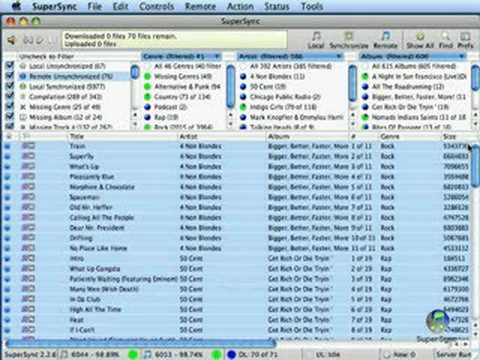Uncheck the Compilation filter checkbox
The height and width of the screenshot is (360, 480).
10,96
